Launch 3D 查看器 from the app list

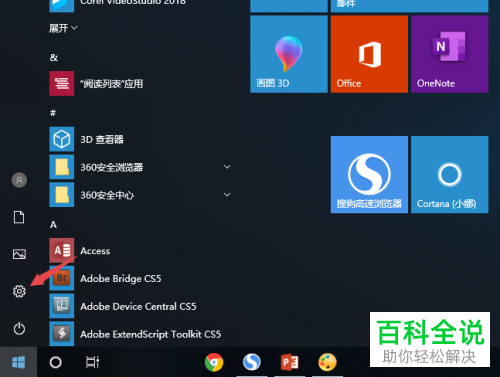(140, 139)
